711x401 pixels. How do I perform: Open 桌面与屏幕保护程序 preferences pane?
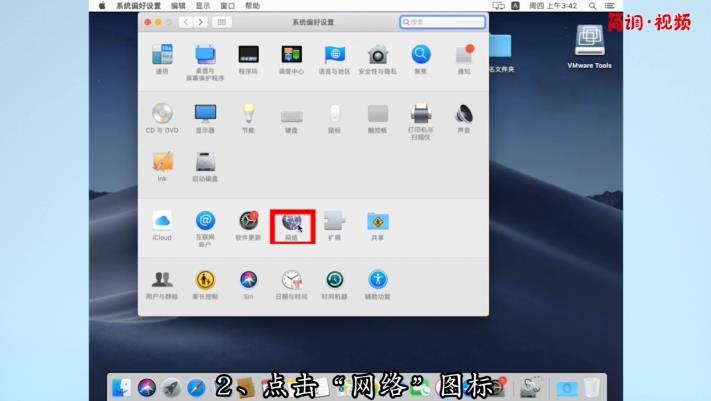(205, 62)
